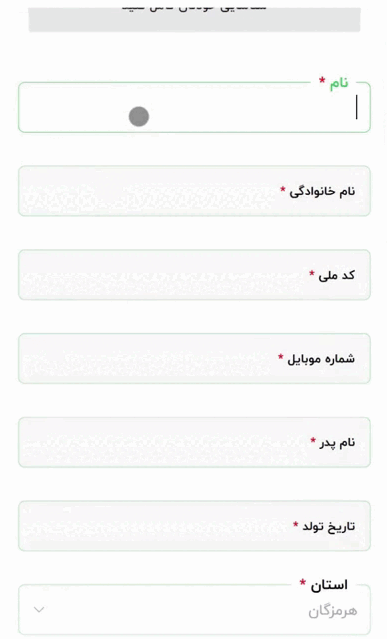Open the استان dropdown showing هرمزگان

pyautogui.click(x=194, y=610)
